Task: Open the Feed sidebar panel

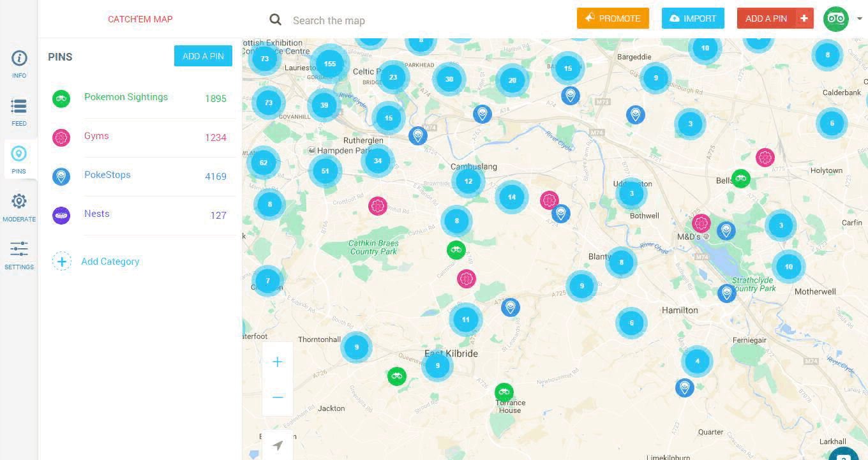Action: [19, 112]
